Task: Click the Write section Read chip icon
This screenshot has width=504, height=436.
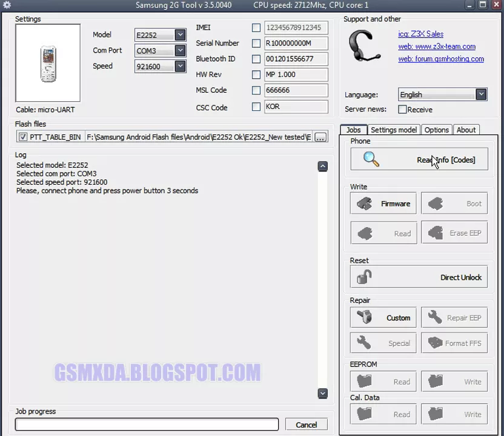Action: [x=365, y=233]
